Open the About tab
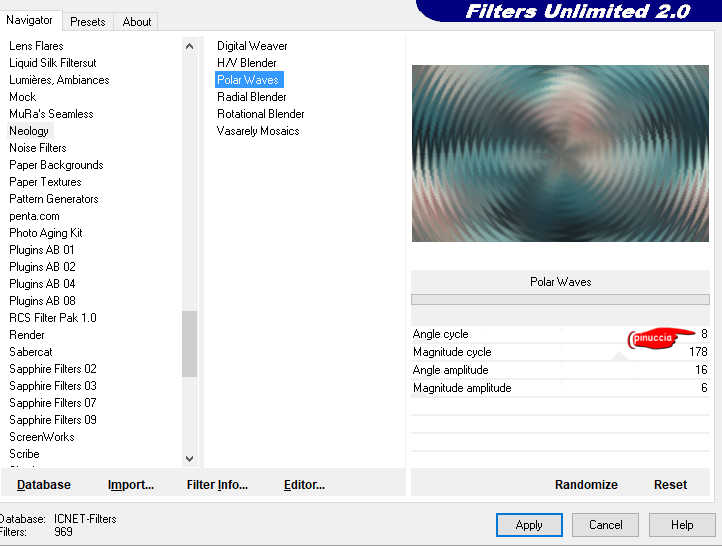The image size is (722, 546). (137, 22)
